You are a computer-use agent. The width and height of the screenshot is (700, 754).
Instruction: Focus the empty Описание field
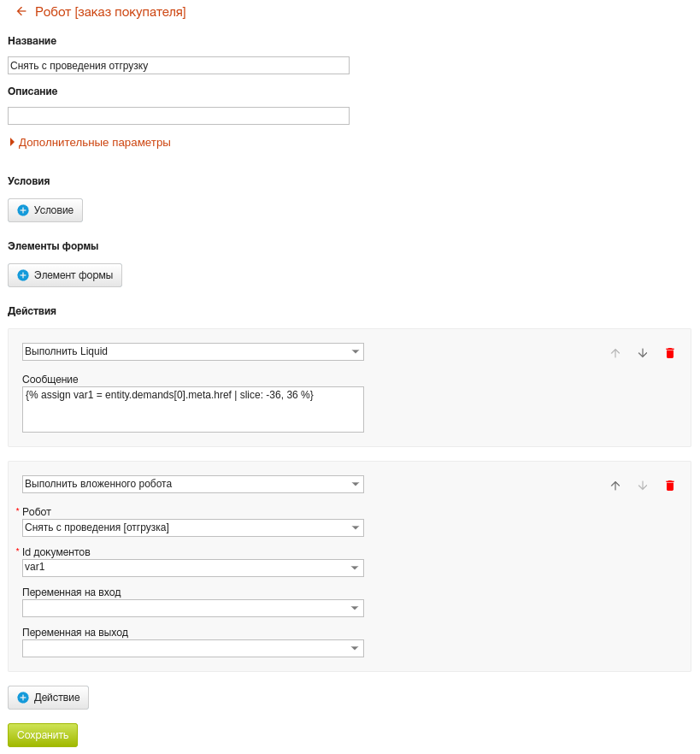point(179,116)
